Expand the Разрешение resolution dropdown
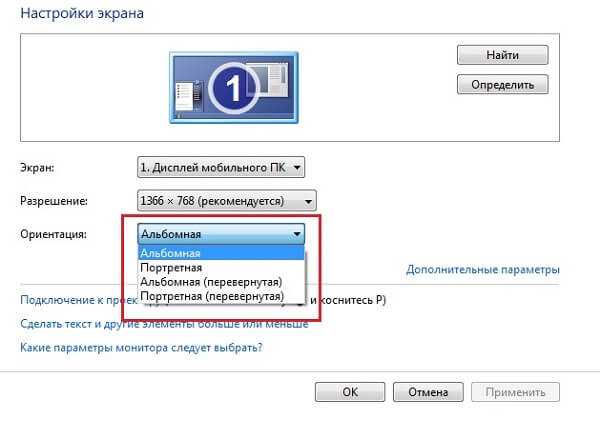600x439 pixels. click(227, 200)
